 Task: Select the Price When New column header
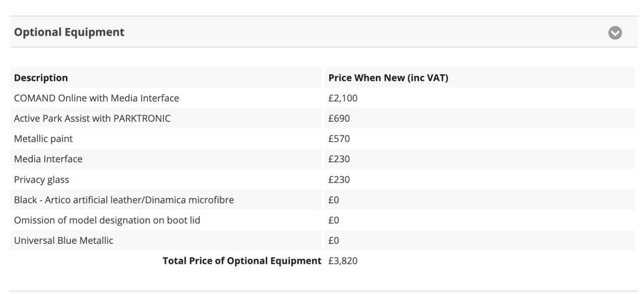(x=388, y=78)
